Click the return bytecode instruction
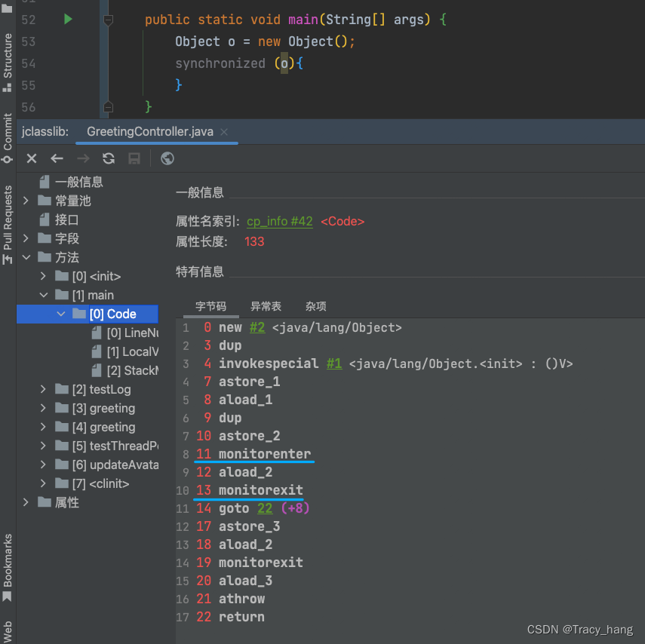 pos(242,617)
